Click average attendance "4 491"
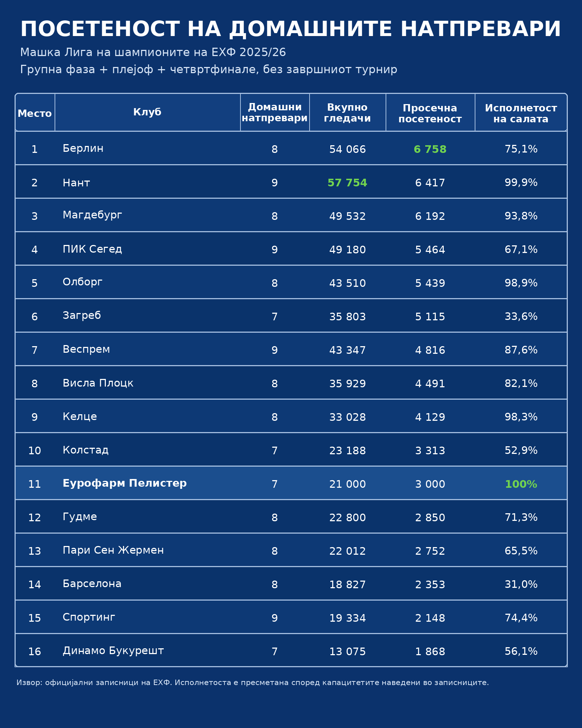Viewport: 582px width, 728px height. (430, 384)
